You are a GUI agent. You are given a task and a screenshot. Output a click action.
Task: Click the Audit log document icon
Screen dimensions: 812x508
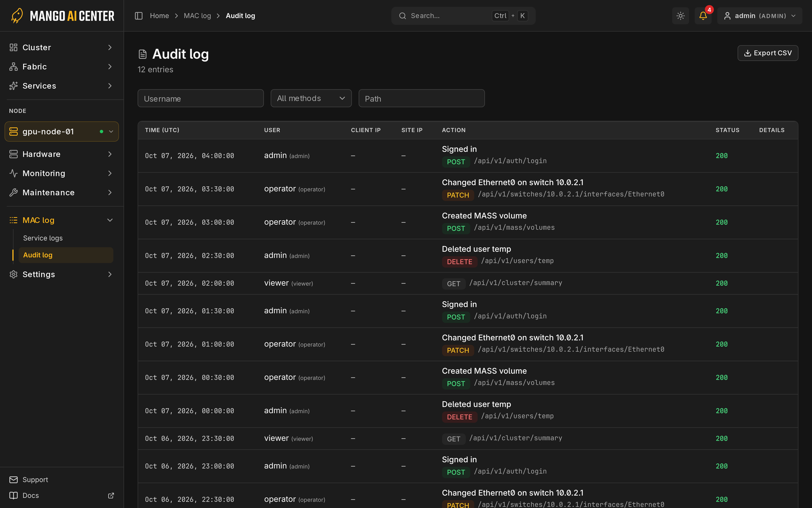[143, 54]
